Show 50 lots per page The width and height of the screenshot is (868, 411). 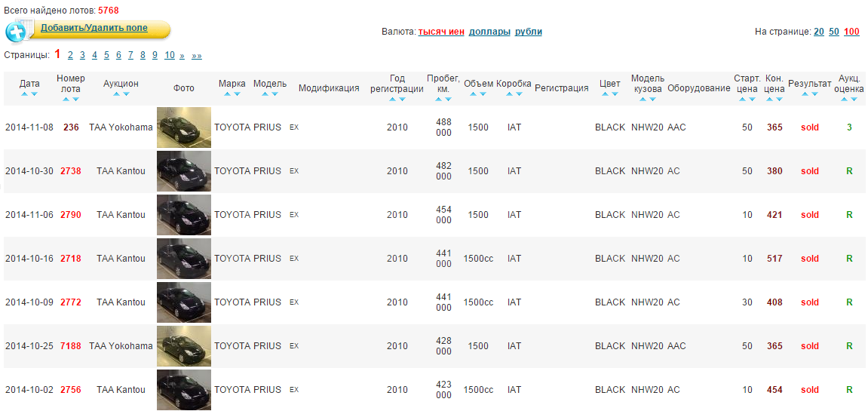833,32
